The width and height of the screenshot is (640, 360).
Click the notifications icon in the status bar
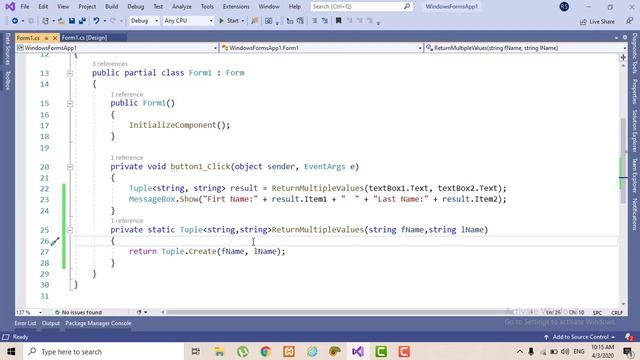(629, 337)
